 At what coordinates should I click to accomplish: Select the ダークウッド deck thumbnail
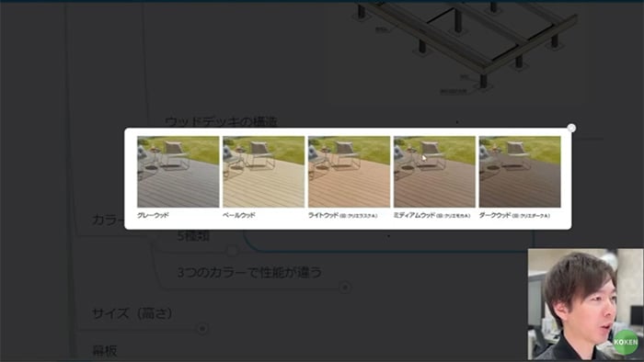coord(520,172)
